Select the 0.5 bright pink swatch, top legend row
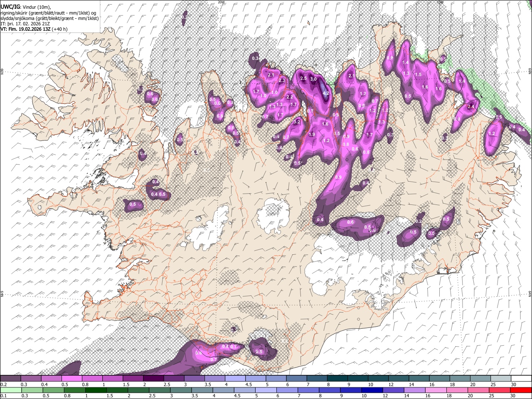 click(72, 379)
